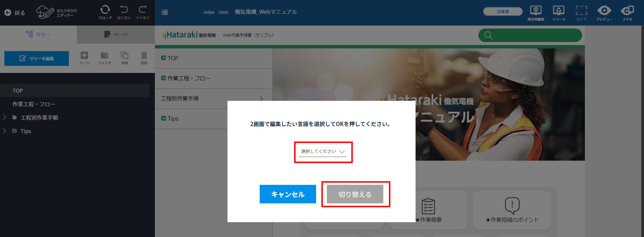Click the Reuse (リユース) icon
Screen dimensions: 644x237
[558, 11]
